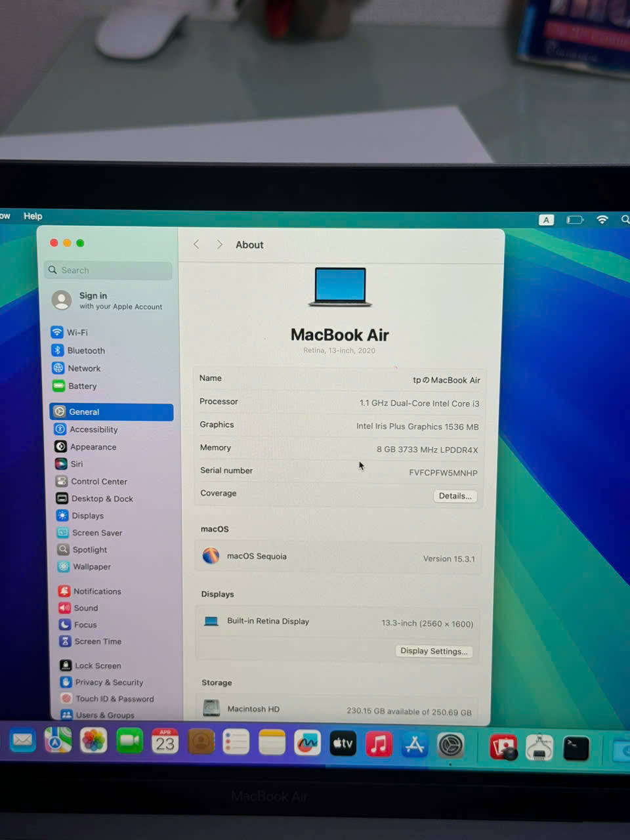Image resolution: width=630 pixels, height=840 pixels.
Task: Launch Maps from the Dock
Action: point(58,742)
